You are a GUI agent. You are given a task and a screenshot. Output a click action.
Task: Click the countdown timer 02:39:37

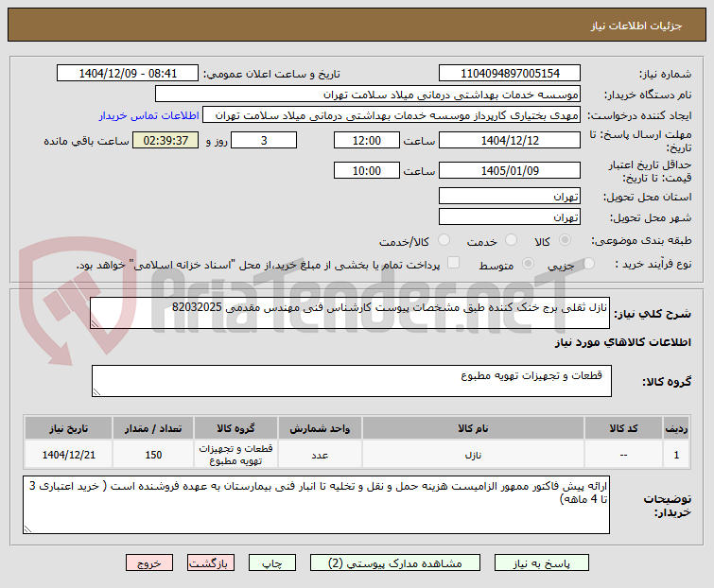pyautogui.click(x=165, y=140)
